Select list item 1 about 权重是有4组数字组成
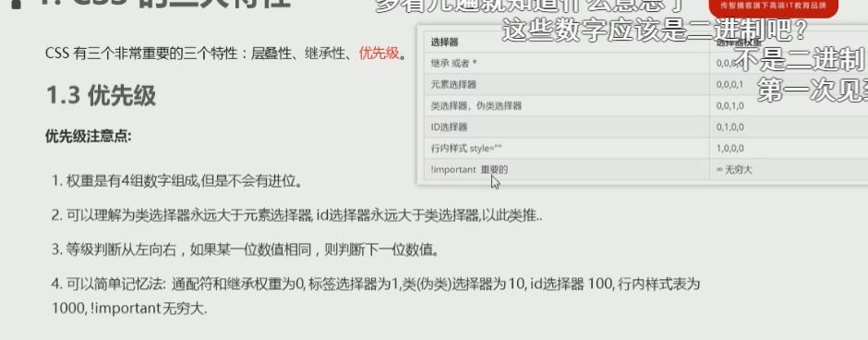Image resolution: width=868 pixels, height=340 pixels. tap(178, 181)
